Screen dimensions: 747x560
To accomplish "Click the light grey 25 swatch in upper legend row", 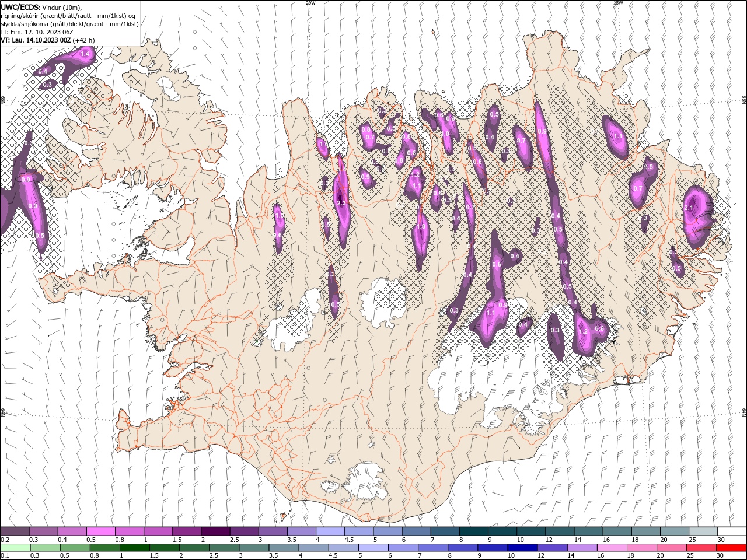I will (703, 531).
